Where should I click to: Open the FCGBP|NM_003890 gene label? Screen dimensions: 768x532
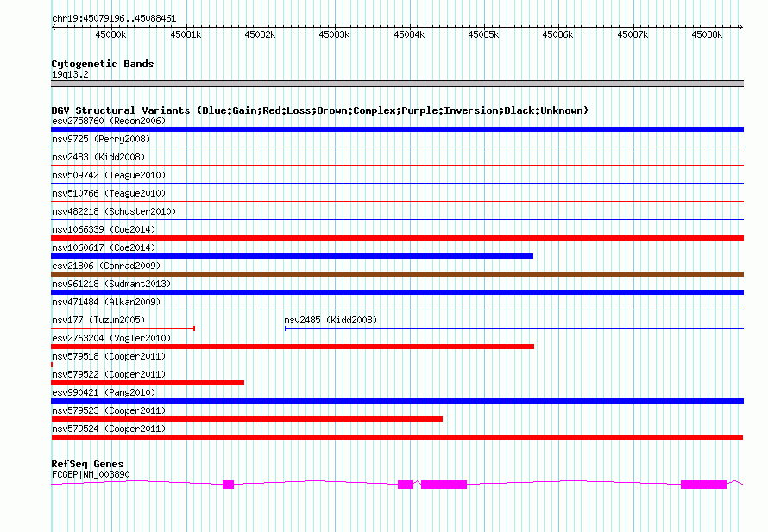click(x=91, y=474)
